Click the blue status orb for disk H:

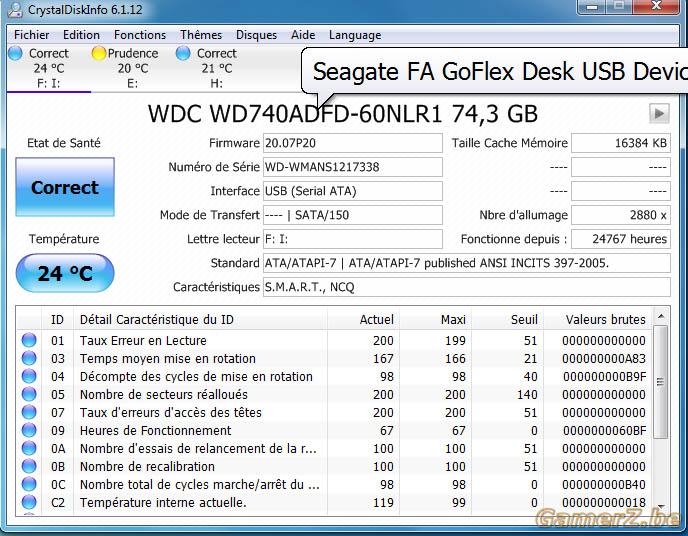click(x=183, y=53)
